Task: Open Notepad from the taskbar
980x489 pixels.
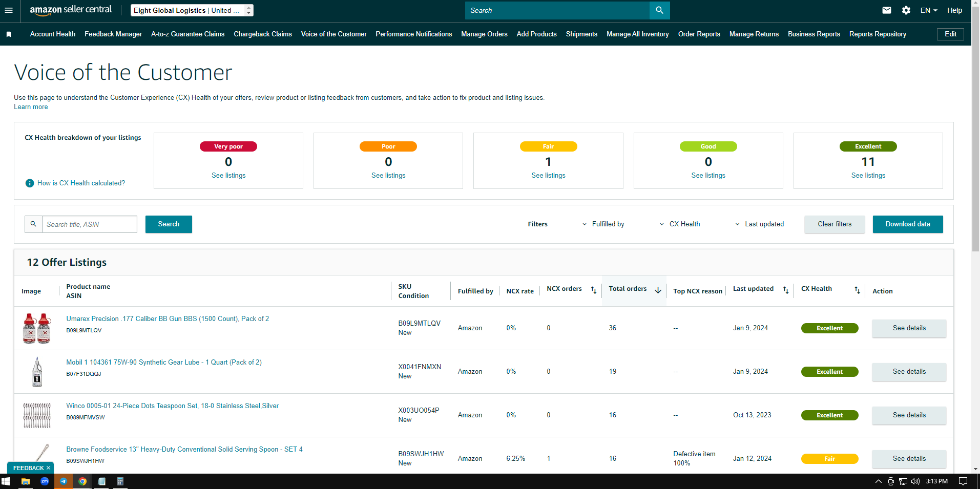Action: click(101, 481)
